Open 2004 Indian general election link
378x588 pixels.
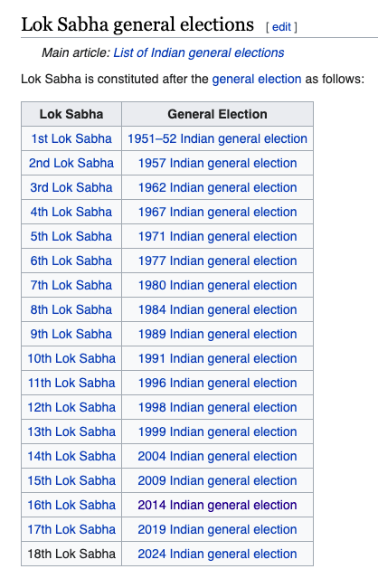coord(218,456)
